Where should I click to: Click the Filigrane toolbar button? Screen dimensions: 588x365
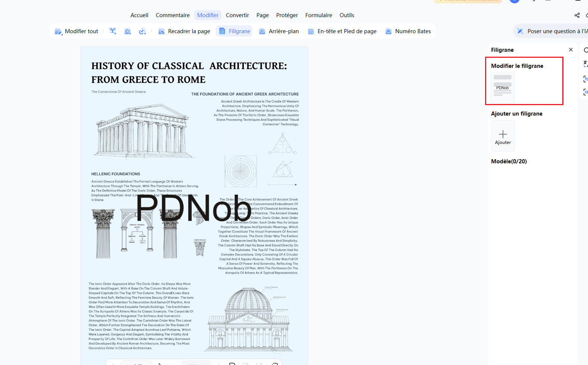click(x=234, y=31)
